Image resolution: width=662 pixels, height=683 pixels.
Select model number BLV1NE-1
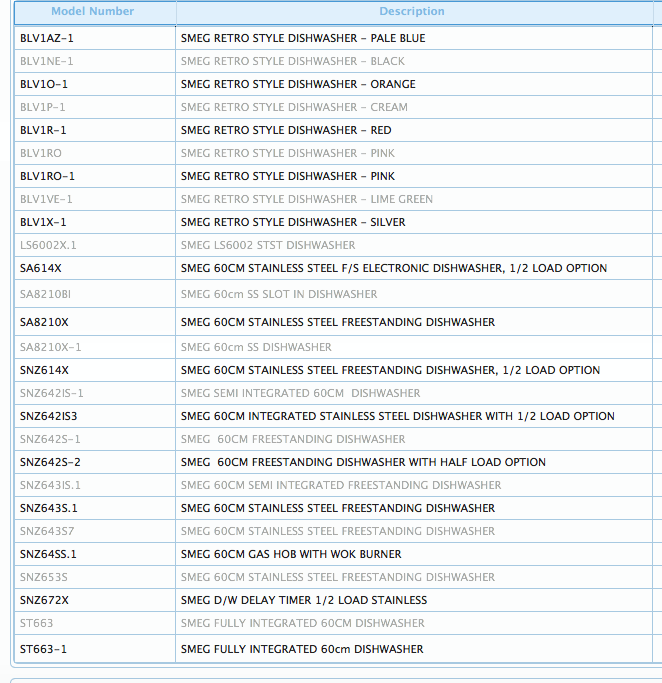coord(47,61)
